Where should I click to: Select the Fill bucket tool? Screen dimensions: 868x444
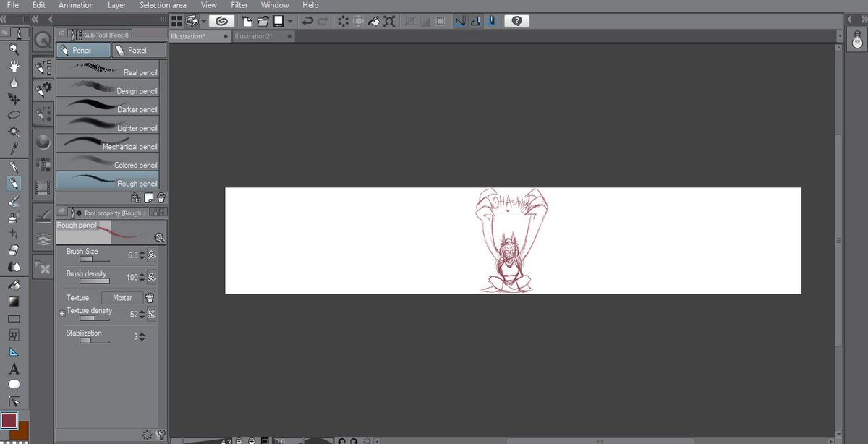13,286
